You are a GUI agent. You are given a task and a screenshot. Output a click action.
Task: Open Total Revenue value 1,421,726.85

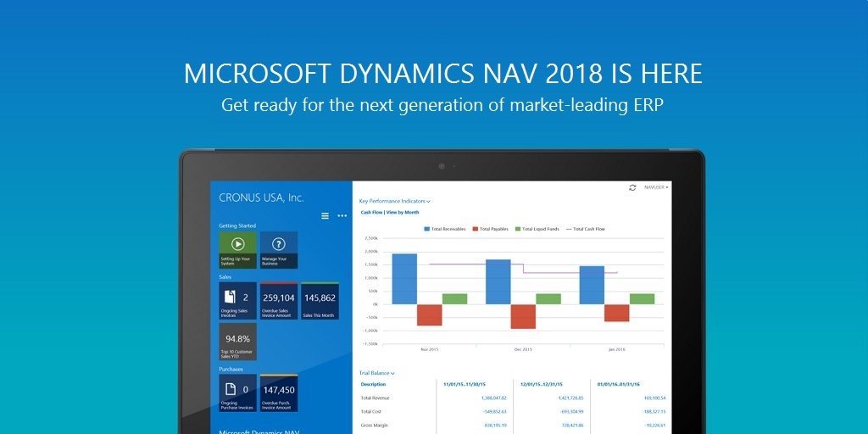pyautogui.click(x=570, y=398)
